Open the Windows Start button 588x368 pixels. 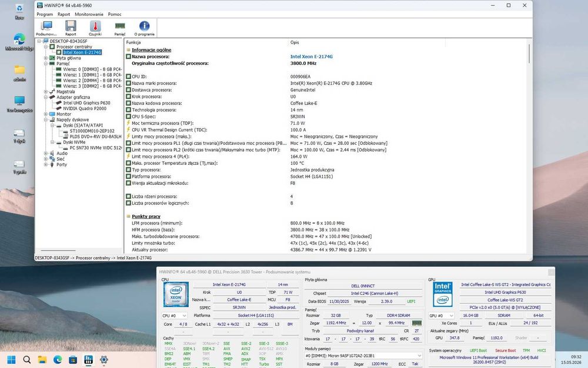click(x=11, y=360)
